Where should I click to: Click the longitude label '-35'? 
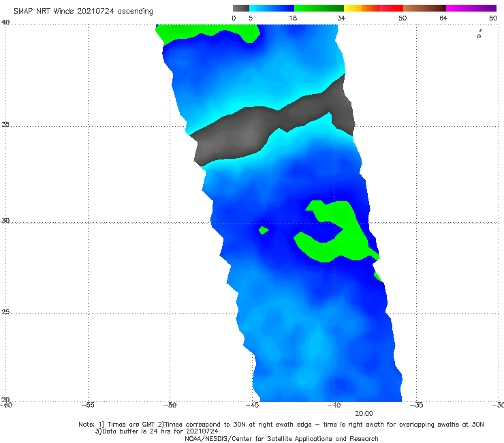coord(417,405)
